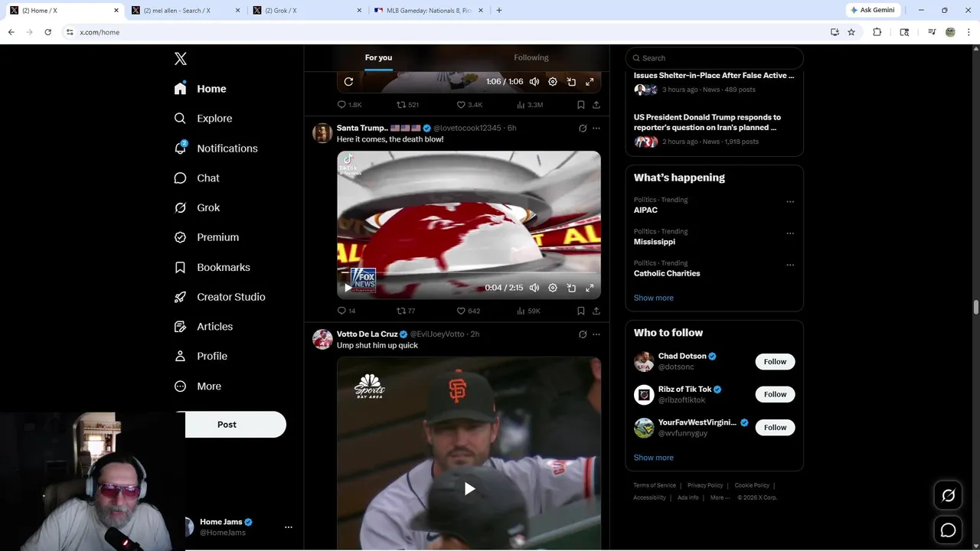Open more options for Catholic Charities trend

pos(790,266)
